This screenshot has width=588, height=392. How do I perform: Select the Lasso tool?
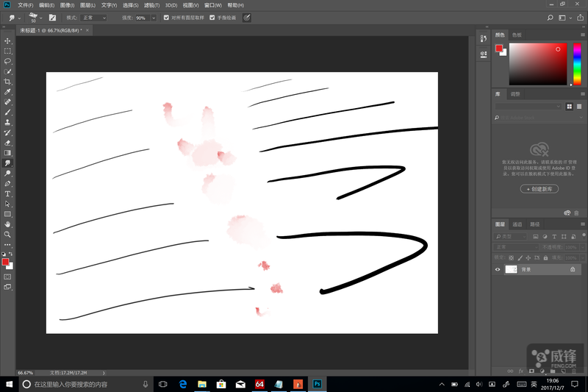[x=7, y=61]
